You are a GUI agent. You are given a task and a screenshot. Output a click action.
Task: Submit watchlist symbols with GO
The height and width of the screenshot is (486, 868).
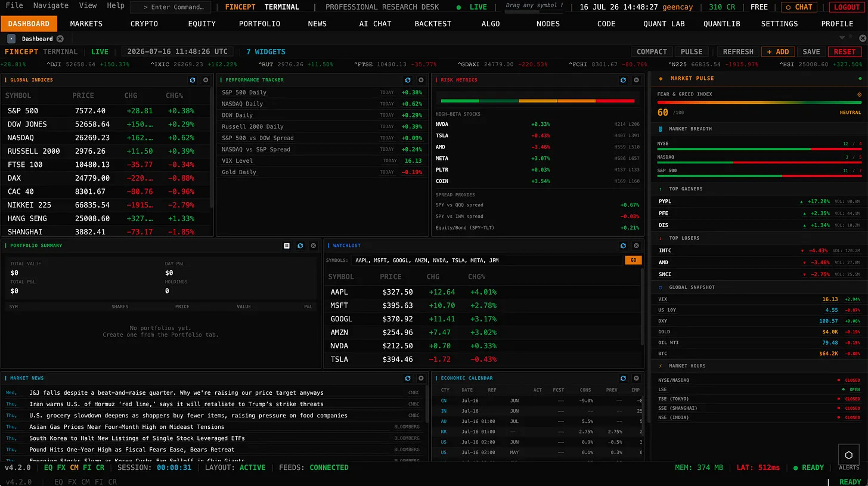click(x=633, y=261)
